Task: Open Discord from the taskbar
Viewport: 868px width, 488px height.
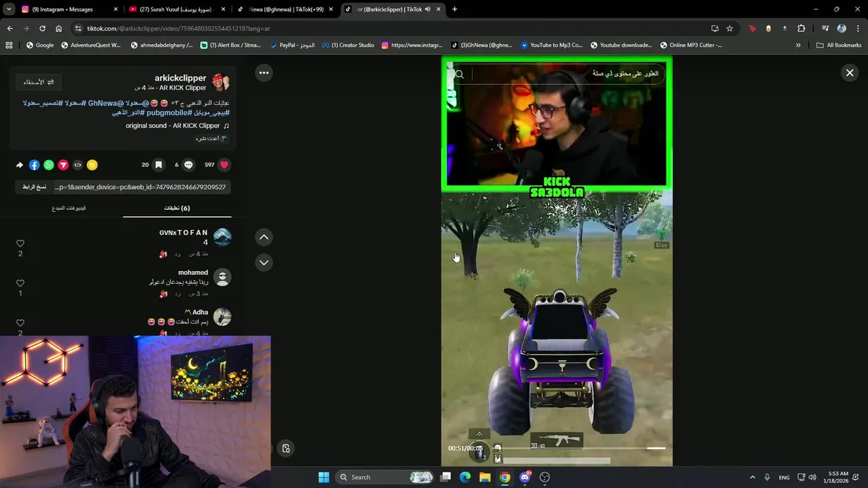Action: click(x=525, y=477)
